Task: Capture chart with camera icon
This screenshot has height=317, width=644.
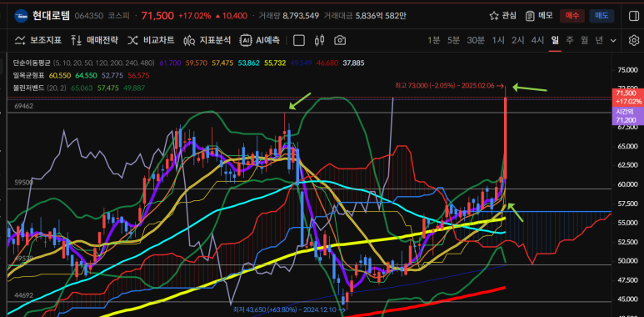Action: click(340, 40)
